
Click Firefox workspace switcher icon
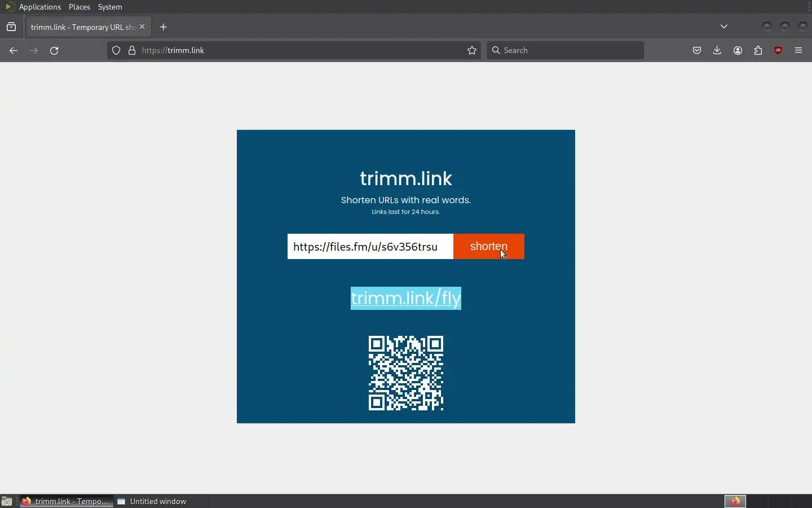coord(735,501)
